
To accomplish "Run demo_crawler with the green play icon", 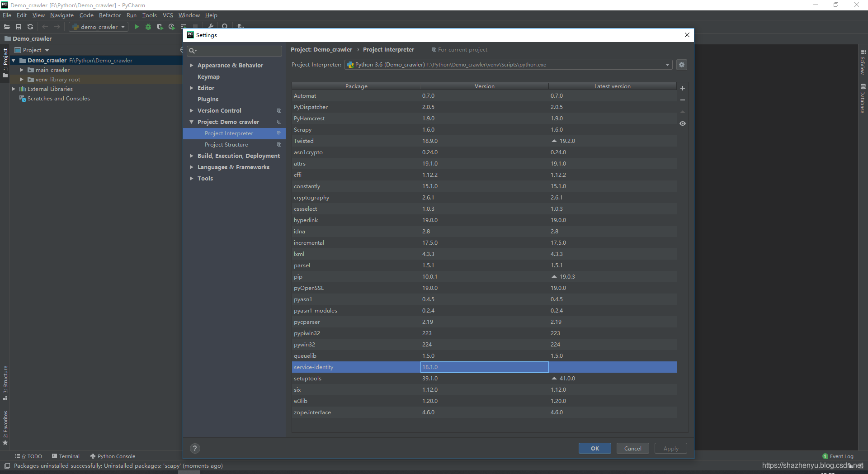I will pyautogui.click(x=137, y=27).
